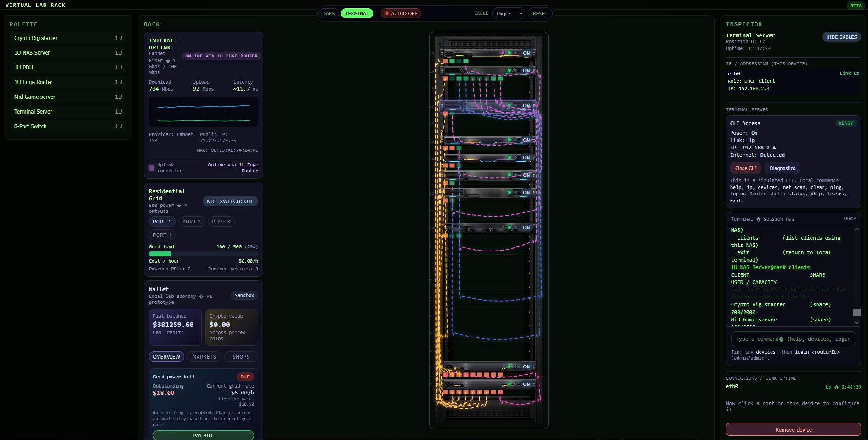Enable audio with the AUDIO OFF toggle
868x440 pixels.
[401, 13]
